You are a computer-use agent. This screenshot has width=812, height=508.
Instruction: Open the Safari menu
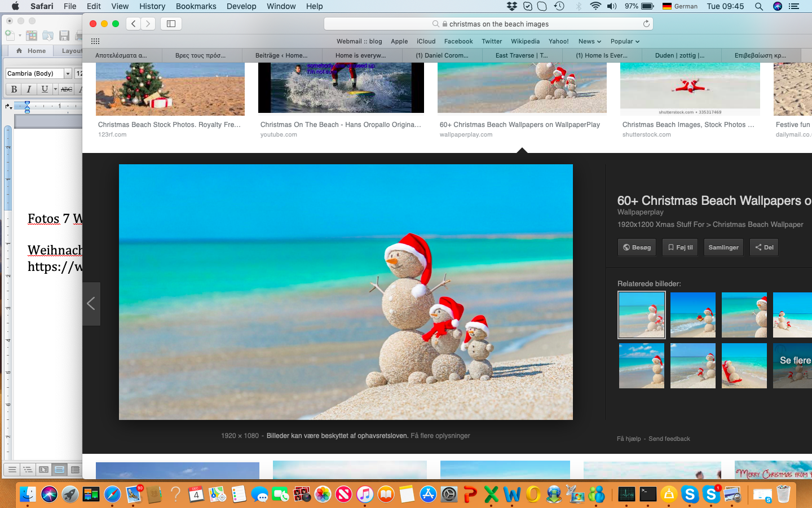pyautogui.click(x=42, y=6)
